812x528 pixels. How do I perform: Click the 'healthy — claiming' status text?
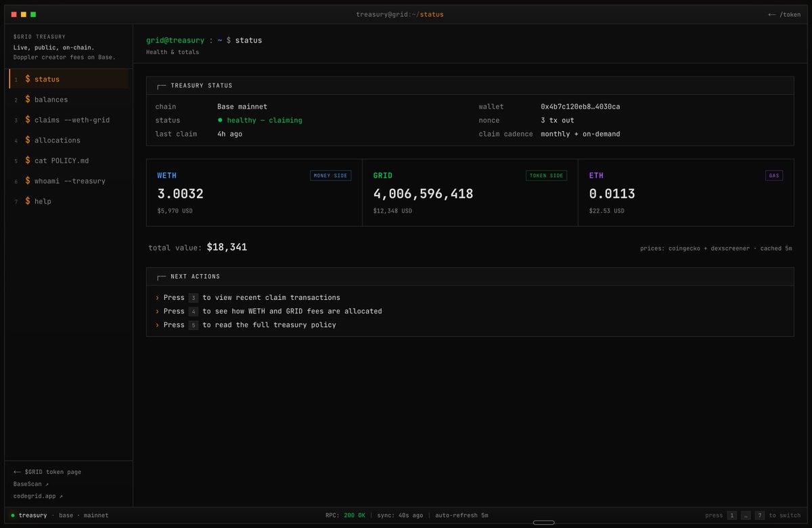(265, 120)
